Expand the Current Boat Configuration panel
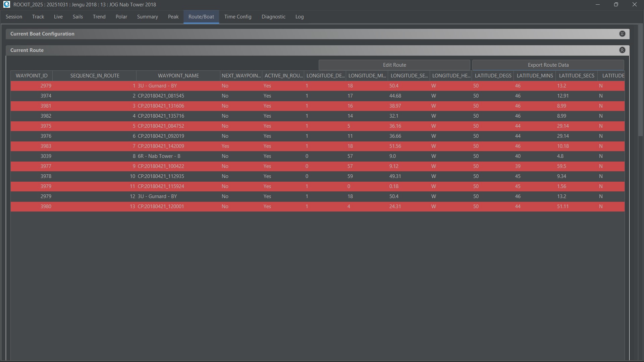This screenshot has width=644, height=362. click(x=622, y=34)
